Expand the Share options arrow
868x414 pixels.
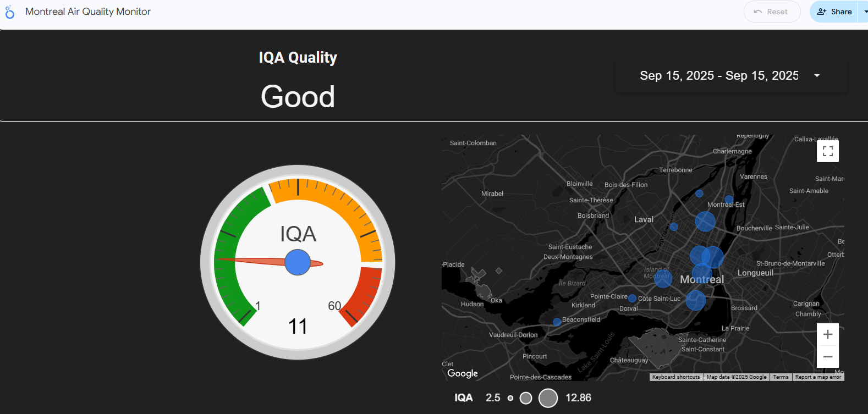pyautogui.click(x=864, y=12)
